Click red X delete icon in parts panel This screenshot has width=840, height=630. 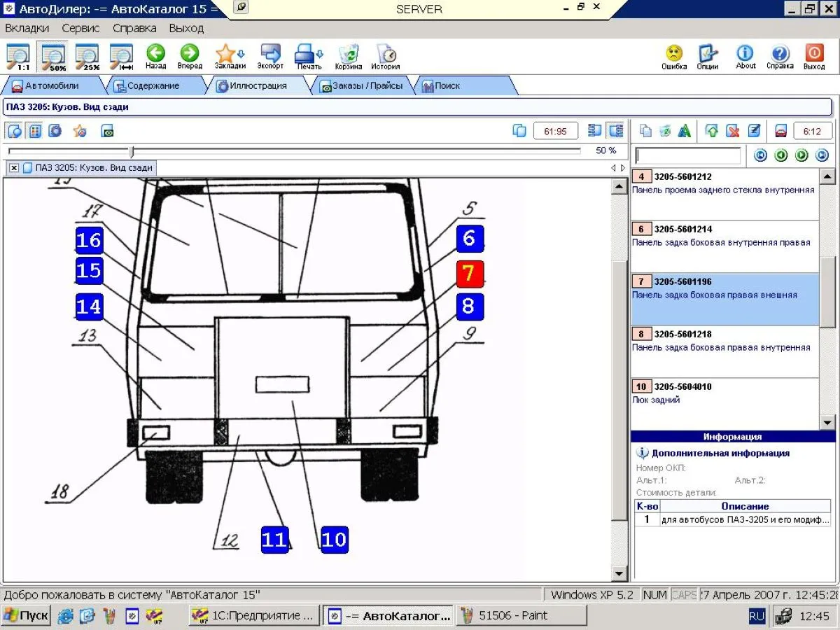click(733, 131)
